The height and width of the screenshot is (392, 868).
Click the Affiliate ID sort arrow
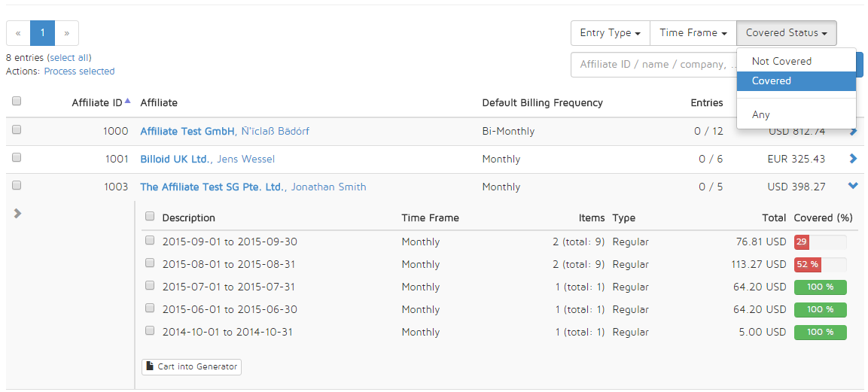[128, 101]
